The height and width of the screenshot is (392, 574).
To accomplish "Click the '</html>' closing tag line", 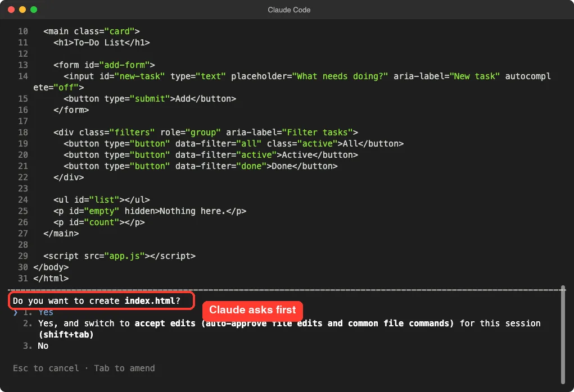I will [51, 279].
